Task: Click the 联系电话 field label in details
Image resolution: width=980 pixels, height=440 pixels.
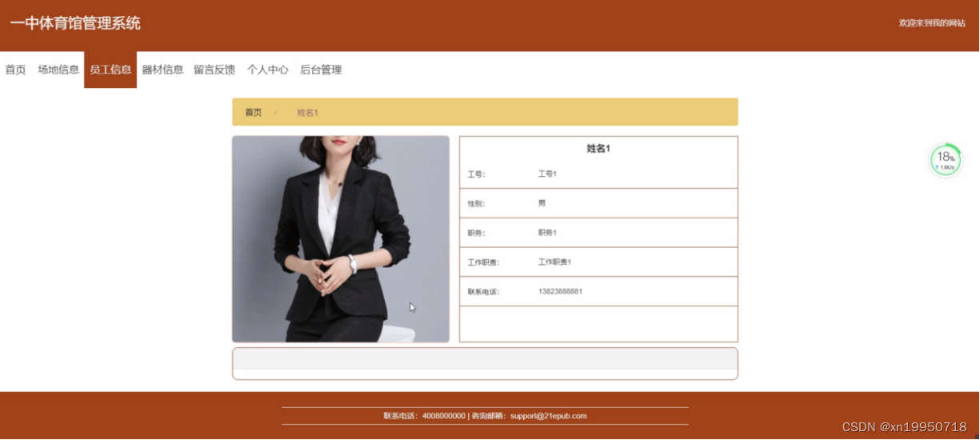Action: click(483, 292)
